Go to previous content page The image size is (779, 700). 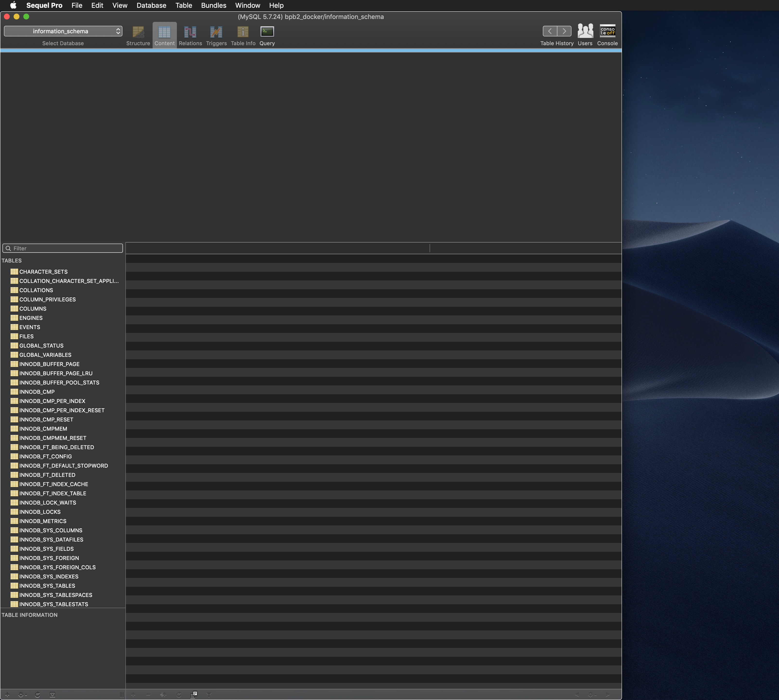click(x=577, y=695)
